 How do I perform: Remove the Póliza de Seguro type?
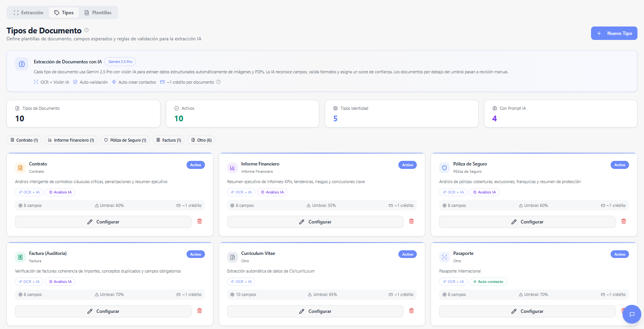tap(624, 222)
